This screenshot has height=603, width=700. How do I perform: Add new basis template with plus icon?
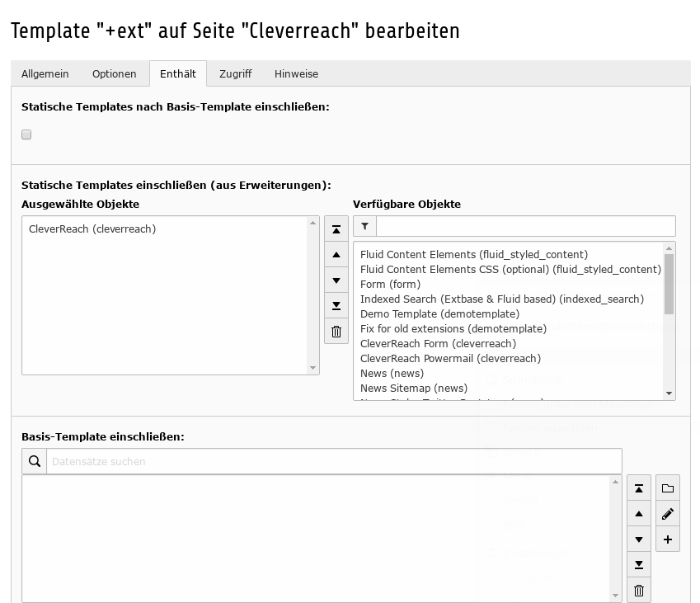pyautogui.click(x=668, y=539)
